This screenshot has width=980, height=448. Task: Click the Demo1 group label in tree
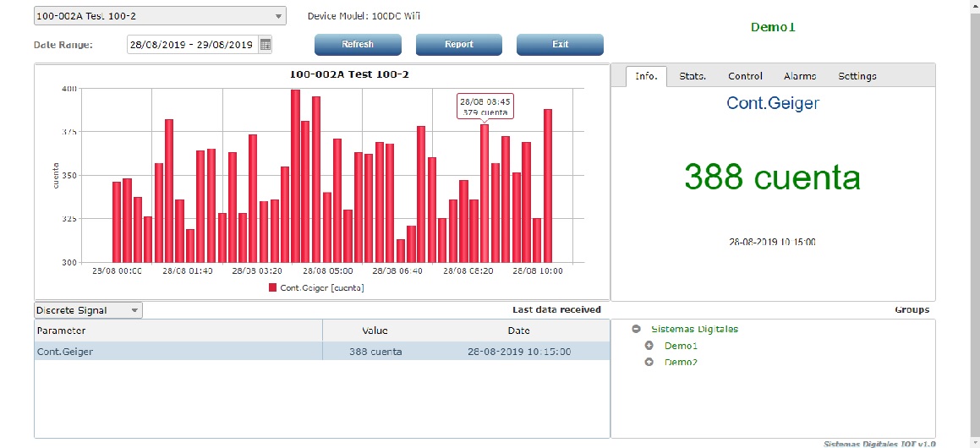point(681,346)
